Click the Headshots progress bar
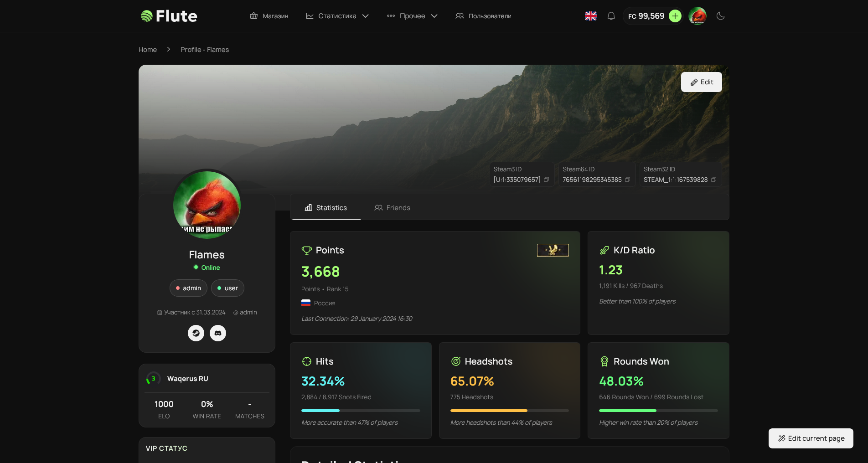 tap(509, 411)
